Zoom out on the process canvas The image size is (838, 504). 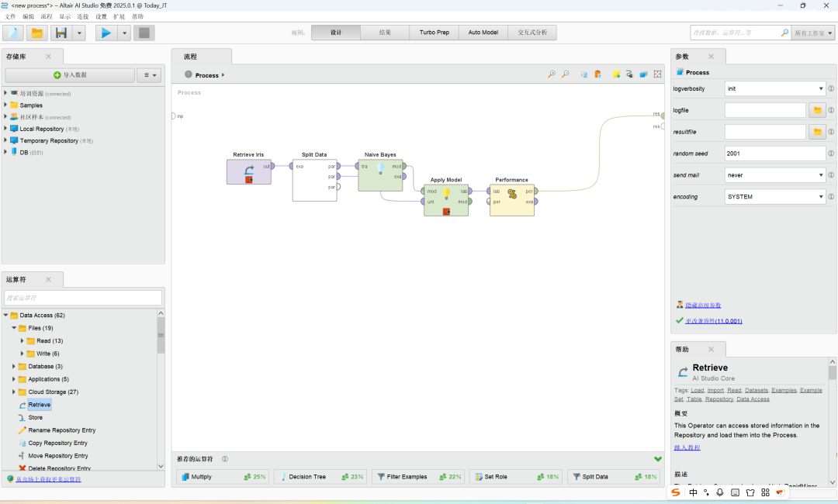pos(566,74)
